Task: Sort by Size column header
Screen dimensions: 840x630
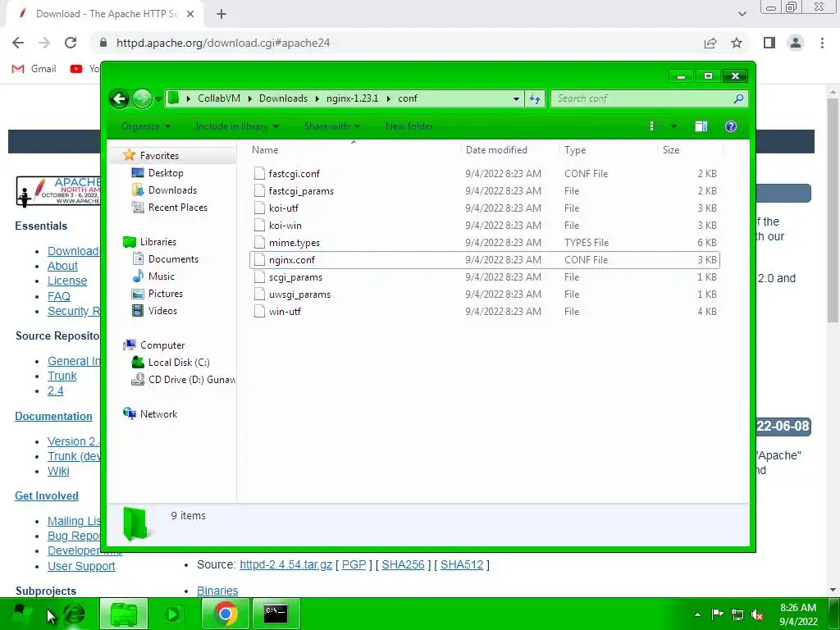Action: point(690,150)
